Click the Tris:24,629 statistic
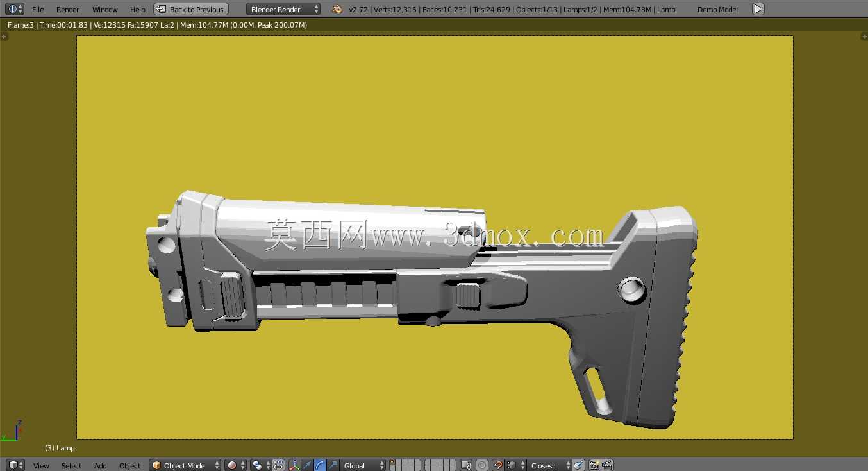This screenshot has width=868, height=471. (492, 10)
